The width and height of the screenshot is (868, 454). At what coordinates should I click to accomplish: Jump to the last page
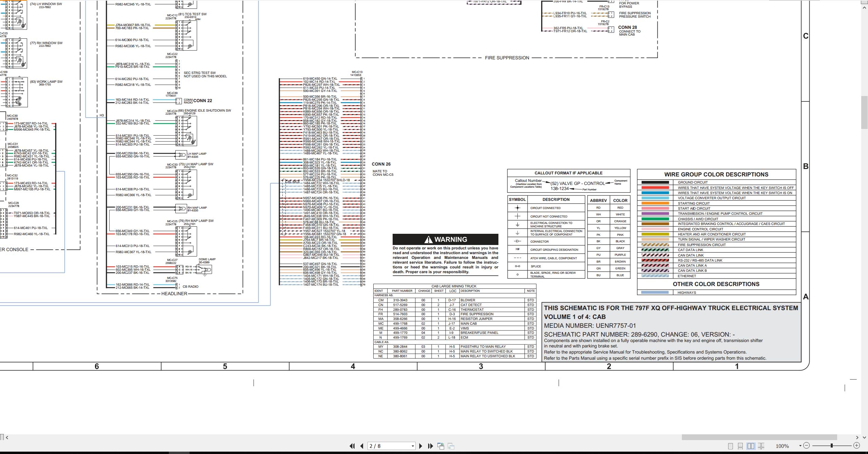coord(430,446)
